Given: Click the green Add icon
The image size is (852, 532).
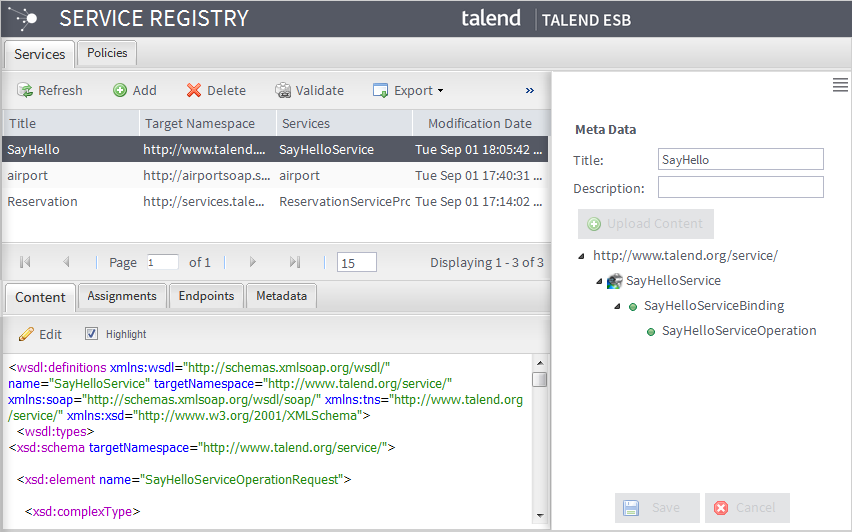Looking at the screenshot, I should pos(120,91).
